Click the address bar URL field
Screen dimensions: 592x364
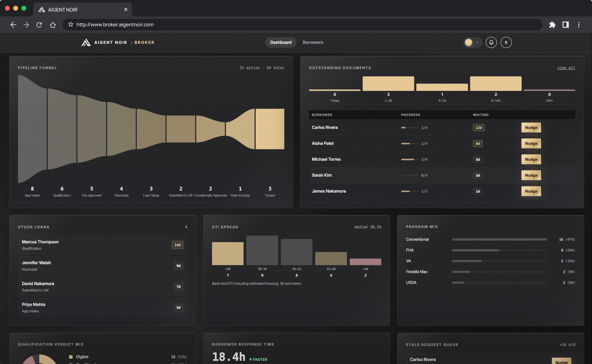[x=304, y=25]
